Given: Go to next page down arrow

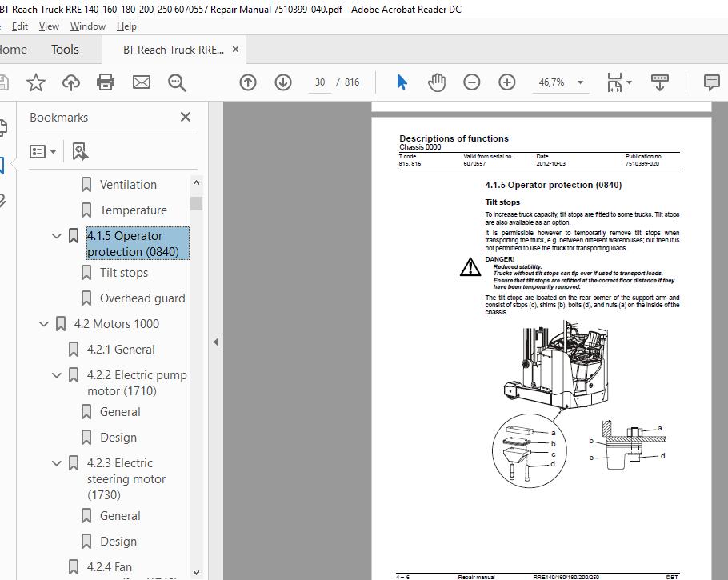Looking at the screenshot, I should (x=283, y=82).
